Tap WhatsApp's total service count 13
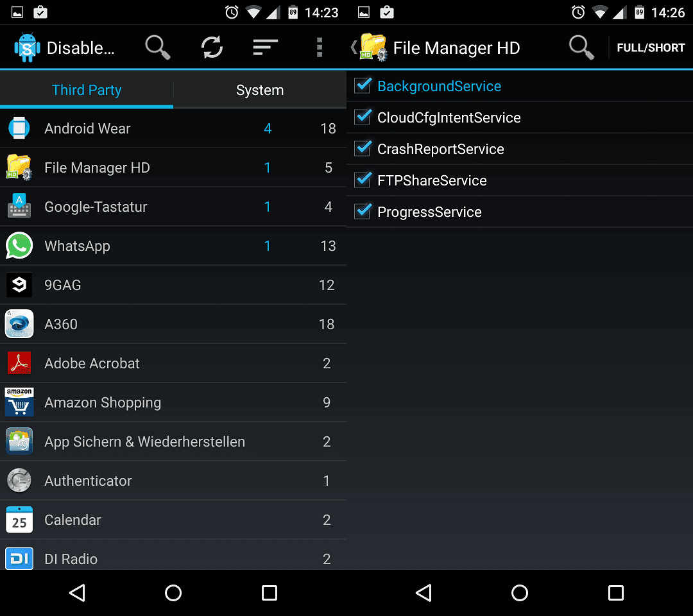Viewport: 693px width, 616px height. pos(328,246)
